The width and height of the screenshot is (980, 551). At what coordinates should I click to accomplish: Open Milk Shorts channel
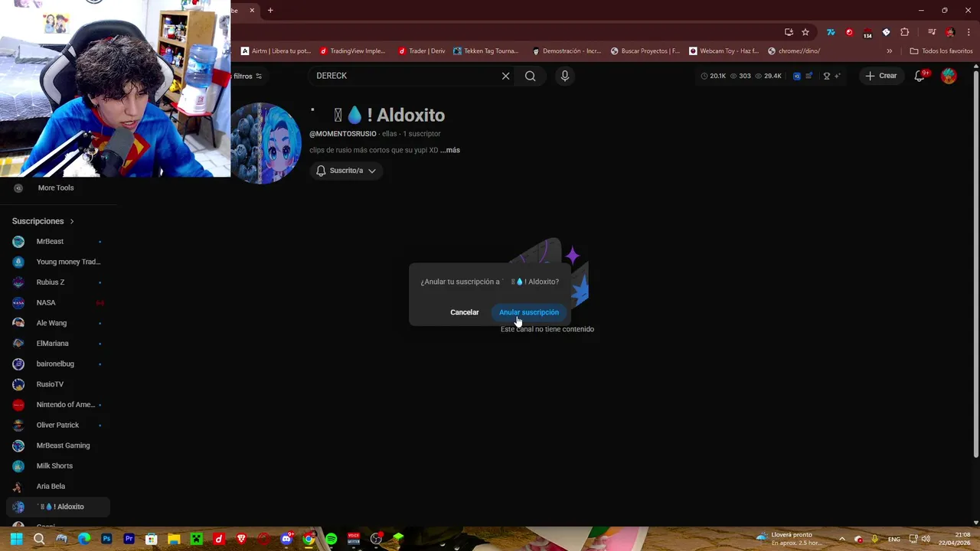[58, 466]
